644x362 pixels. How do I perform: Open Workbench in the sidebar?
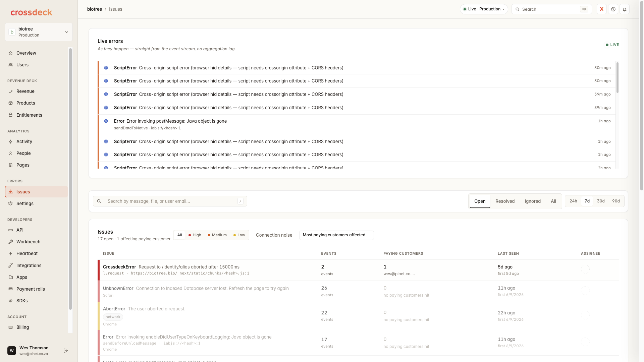click(36, 242)
